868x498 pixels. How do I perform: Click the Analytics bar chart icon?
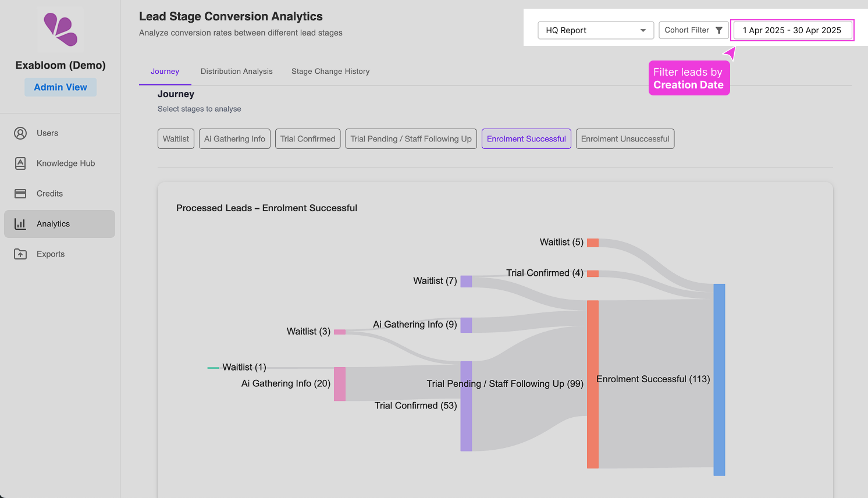click(x=20, y=224)
